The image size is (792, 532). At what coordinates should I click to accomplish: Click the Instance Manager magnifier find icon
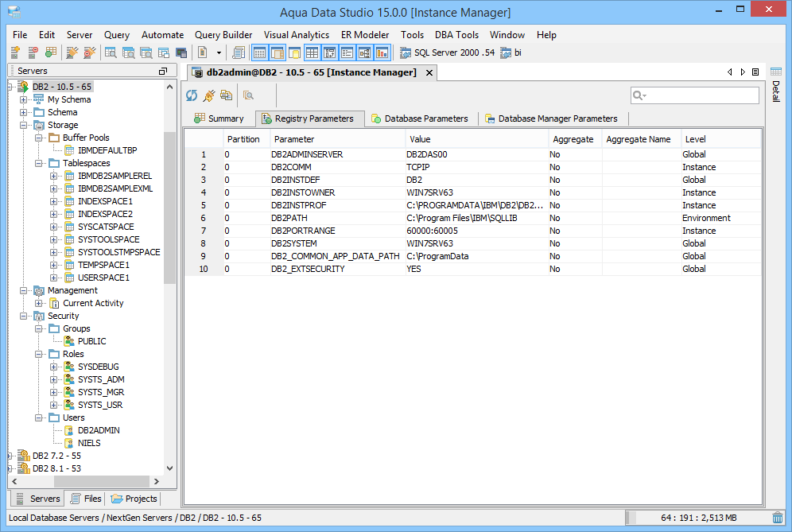click(x=248, y=95)
